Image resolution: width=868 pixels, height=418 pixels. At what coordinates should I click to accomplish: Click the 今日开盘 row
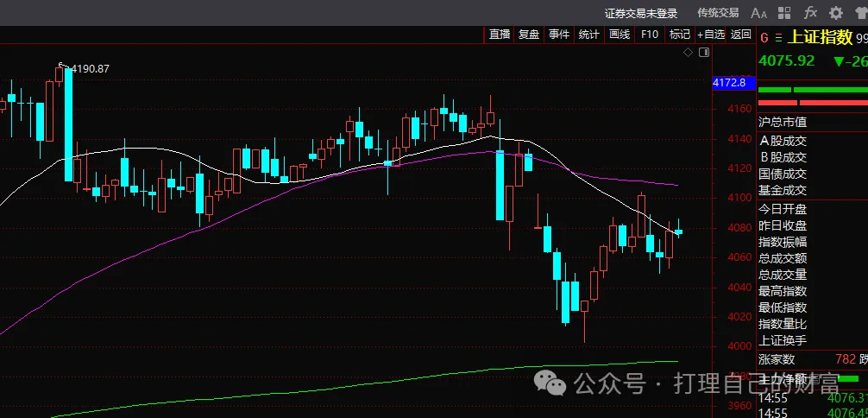click(x=812, y=210)
